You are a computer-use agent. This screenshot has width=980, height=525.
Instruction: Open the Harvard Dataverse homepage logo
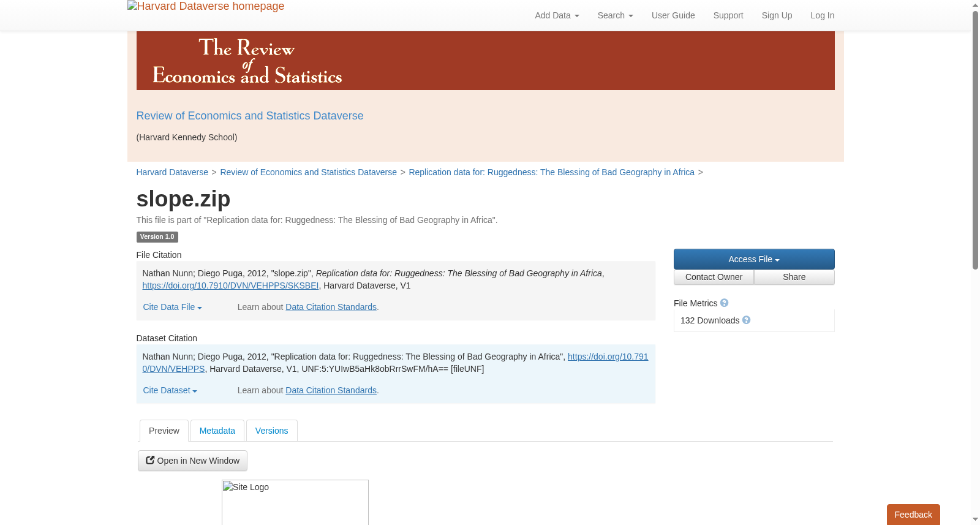click(x=206, y=7)
